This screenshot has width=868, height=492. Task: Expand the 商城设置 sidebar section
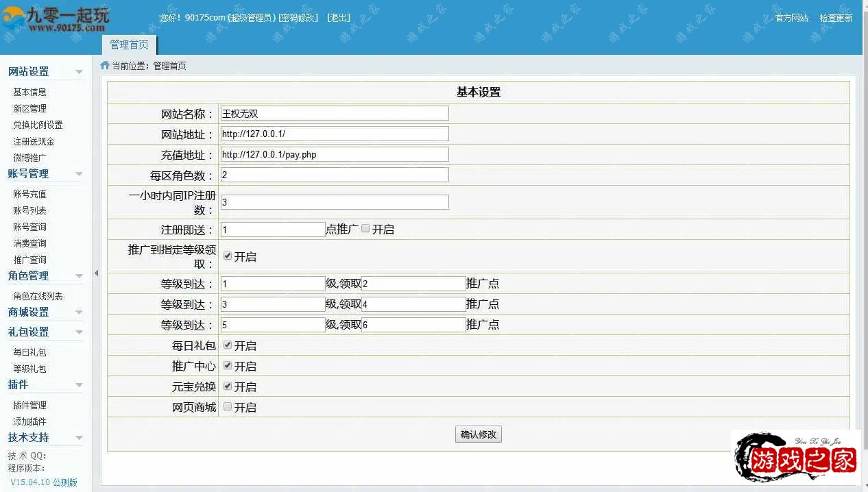pos(79,312)
